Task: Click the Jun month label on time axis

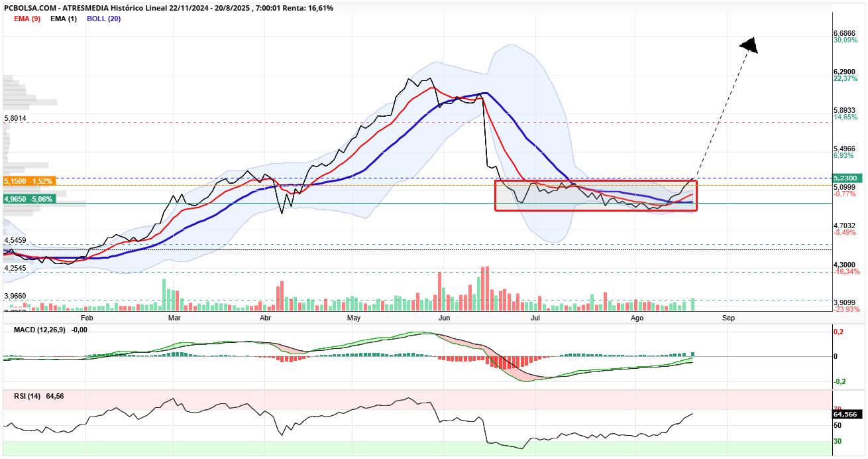Action: pos(445,318)
